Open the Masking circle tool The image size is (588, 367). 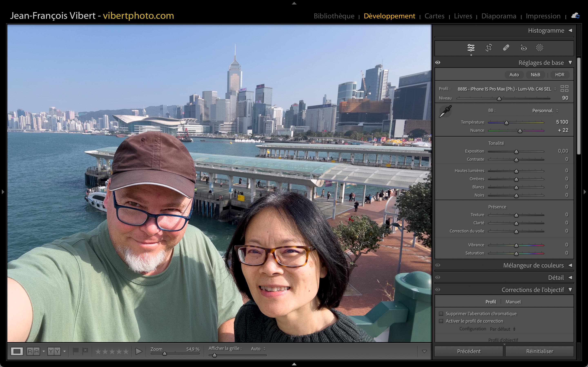coord(539,48)
